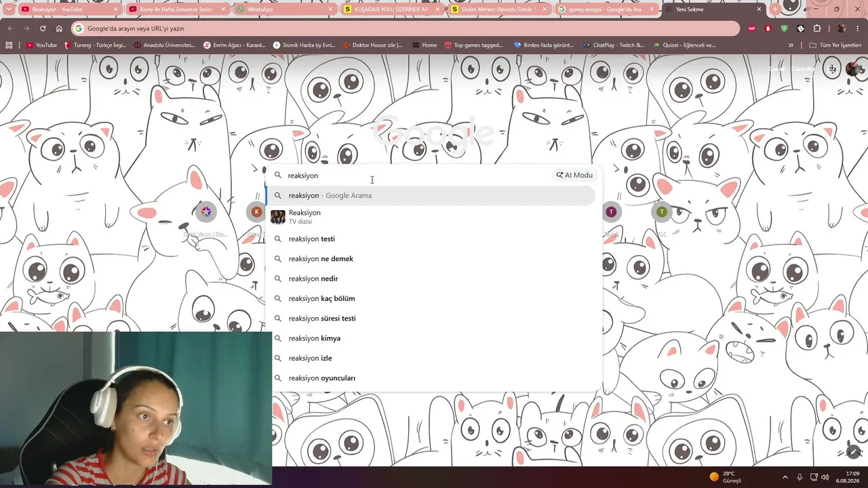Viewport: 868px width, 488px height.
Task: Open the colorful star shortcut tile
Action: click(206, 212)
